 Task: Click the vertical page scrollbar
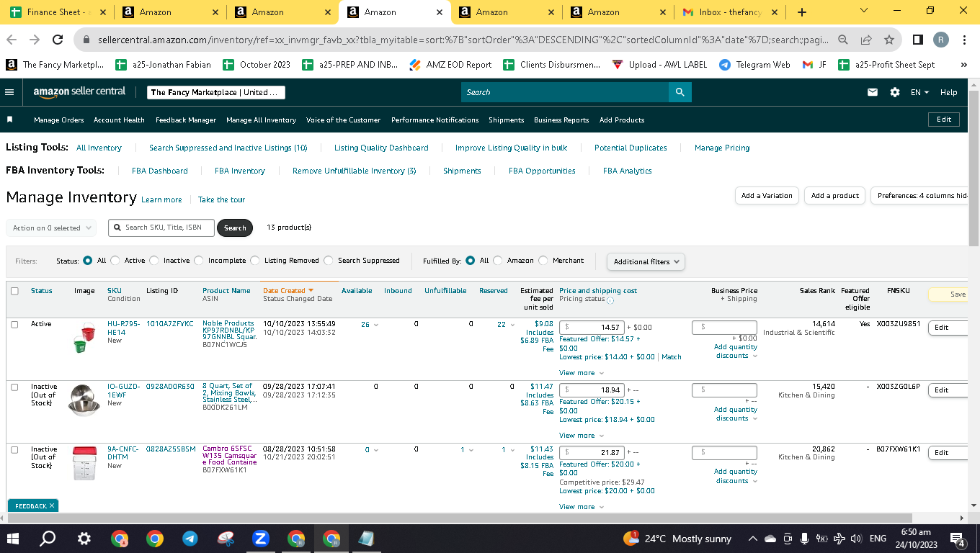click(974, 168)
